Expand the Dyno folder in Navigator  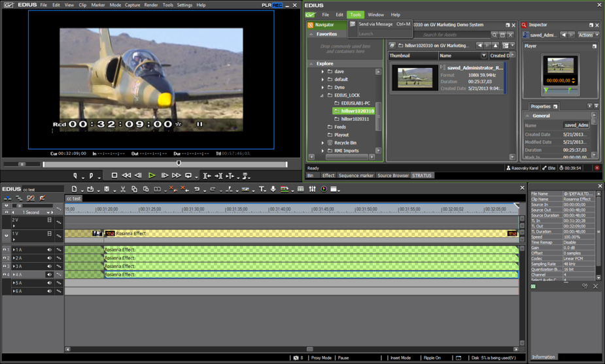tap(322, 88)
